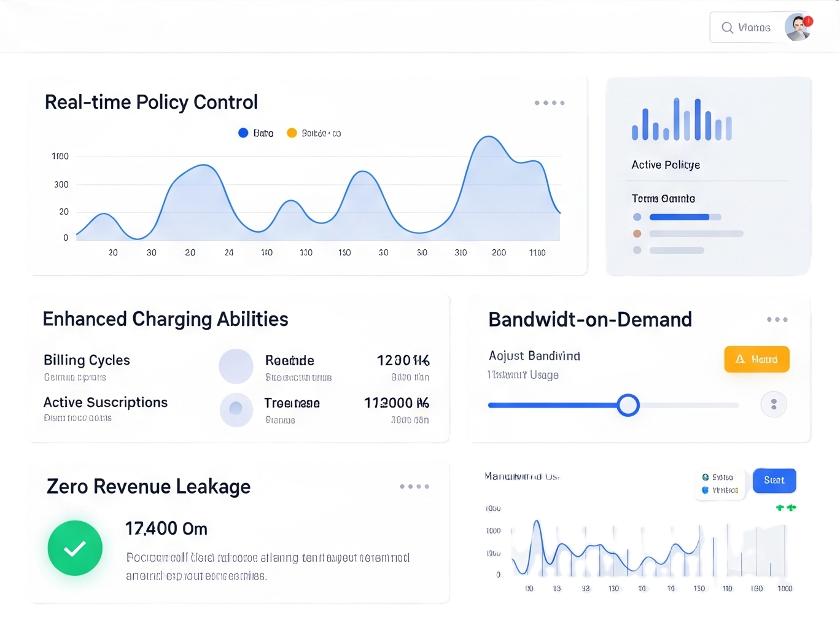This screenshot has width=840, height=620.
Task: Click the red notification badge on avatar
Action: tap(809, 21)
